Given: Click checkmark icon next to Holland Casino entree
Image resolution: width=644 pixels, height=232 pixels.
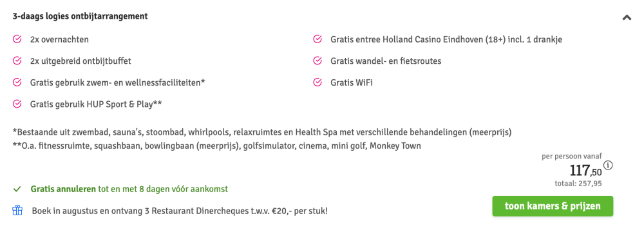Looking at the screenshot, I should coord(317,39).
